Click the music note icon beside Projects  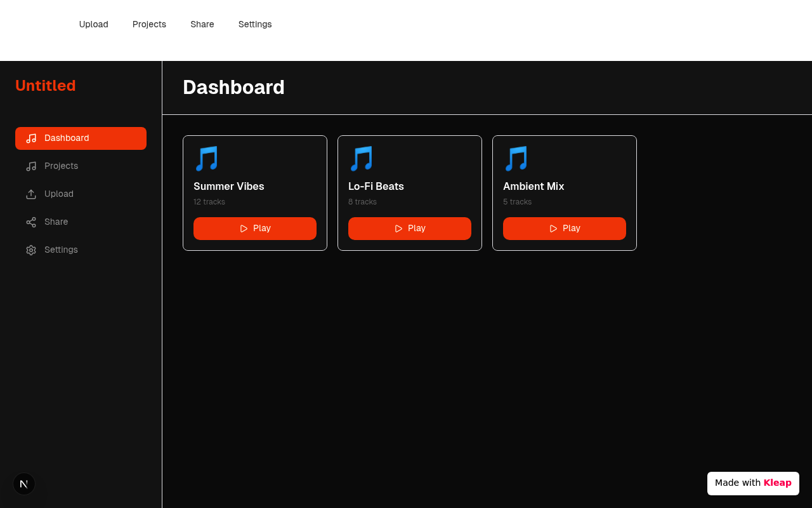point(31,166)
